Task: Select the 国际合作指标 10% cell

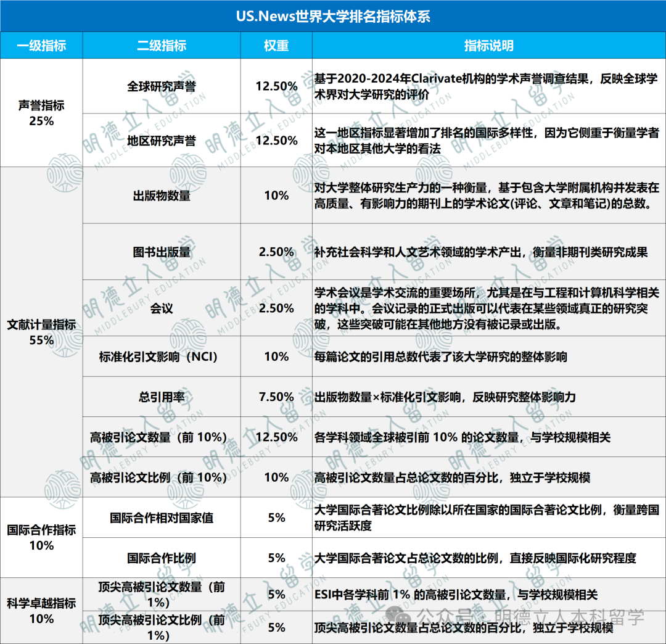Action: point(41,537)
